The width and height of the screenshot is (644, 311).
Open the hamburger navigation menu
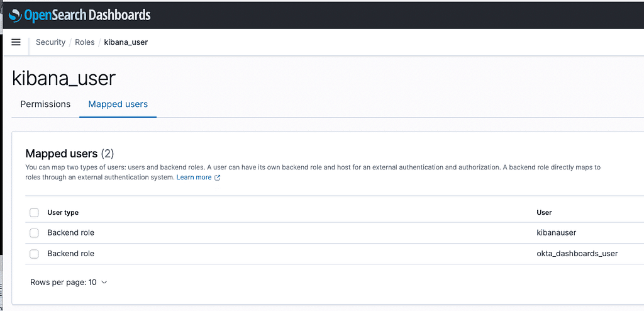pos(16,42)
